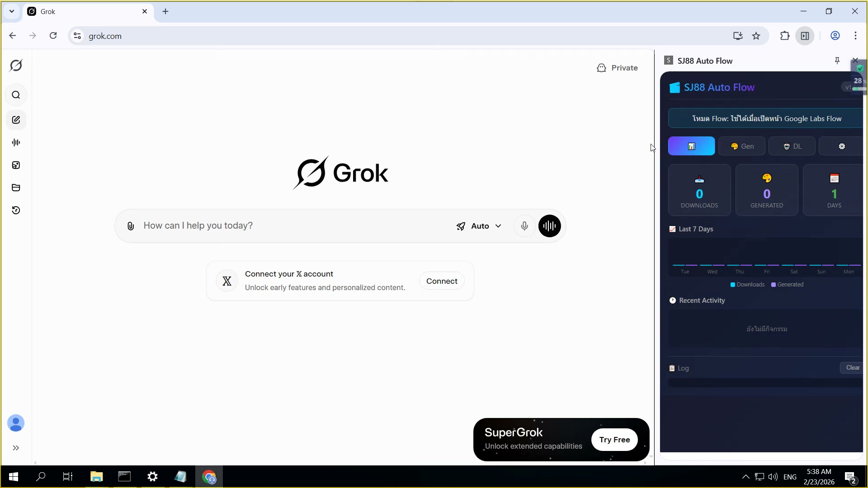Open the Auto model dropdown
Image resolution: width=868 pixels, height=488 pixels.
coord(479,226)
